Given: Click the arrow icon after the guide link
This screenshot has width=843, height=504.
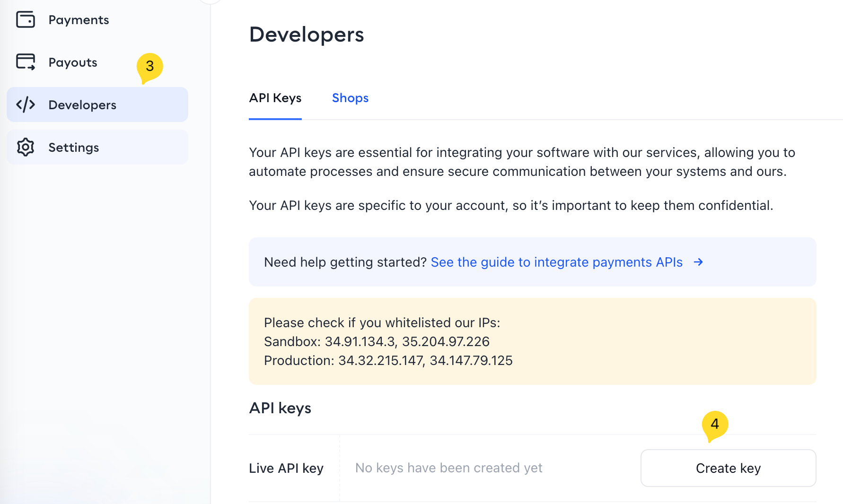Looking at the screenshot, I should [x=698, y=262].
